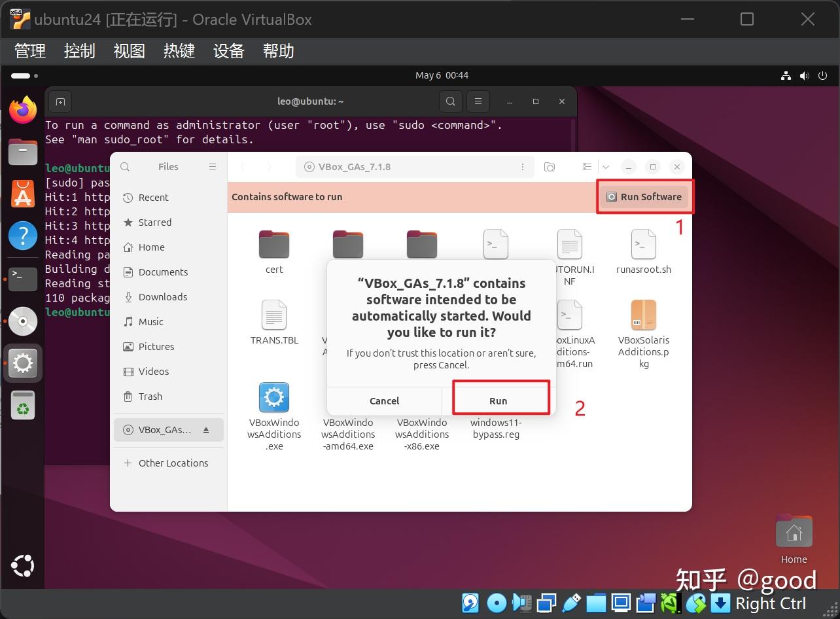Click the volume icon in Ubuntu's top bar

coord(804,75)
